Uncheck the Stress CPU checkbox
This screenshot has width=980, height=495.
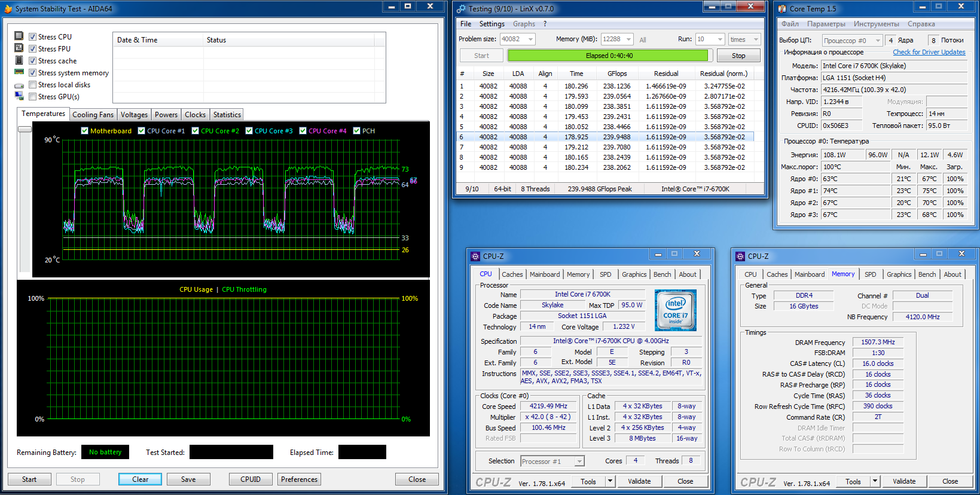click(33, 37)
